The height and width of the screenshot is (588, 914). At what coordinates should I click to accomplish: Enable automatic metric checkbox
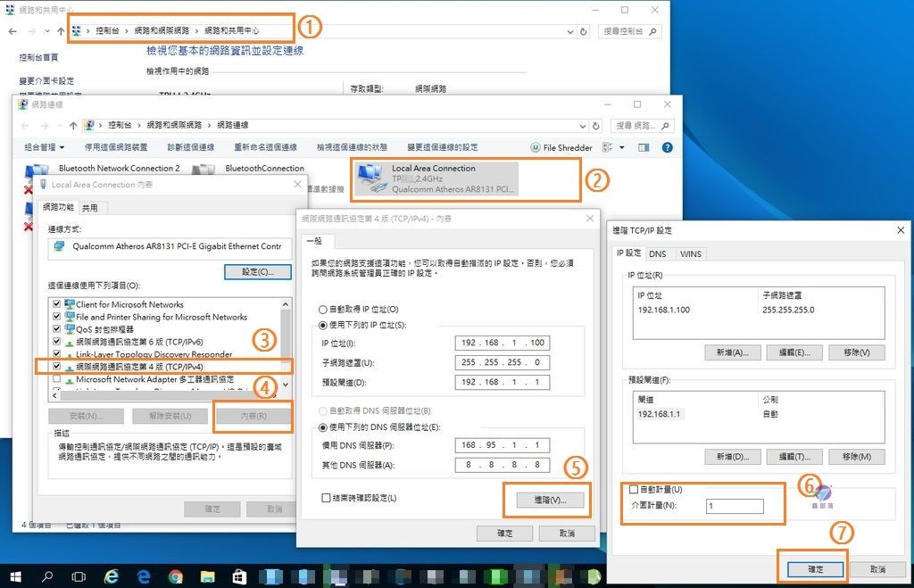(633, 490)
